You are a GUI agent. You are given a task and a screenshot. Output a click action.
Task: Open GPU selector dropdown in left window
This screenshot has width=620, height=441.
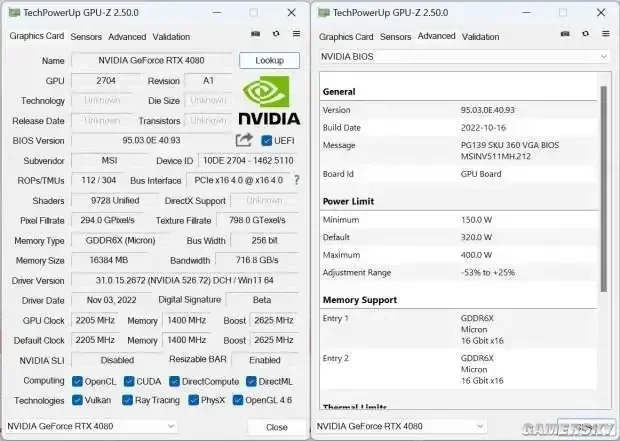point(91,426)
